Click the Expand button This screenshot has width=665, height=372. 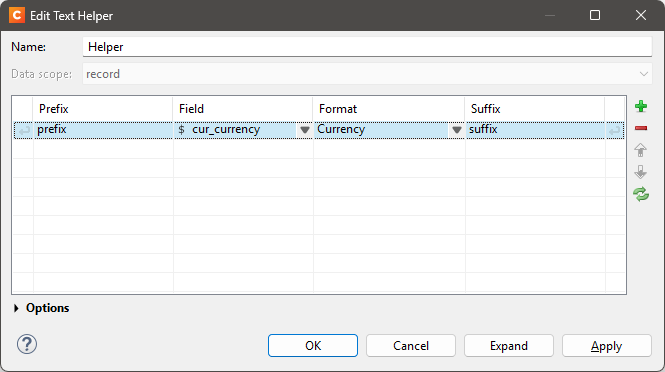point(509,346)
